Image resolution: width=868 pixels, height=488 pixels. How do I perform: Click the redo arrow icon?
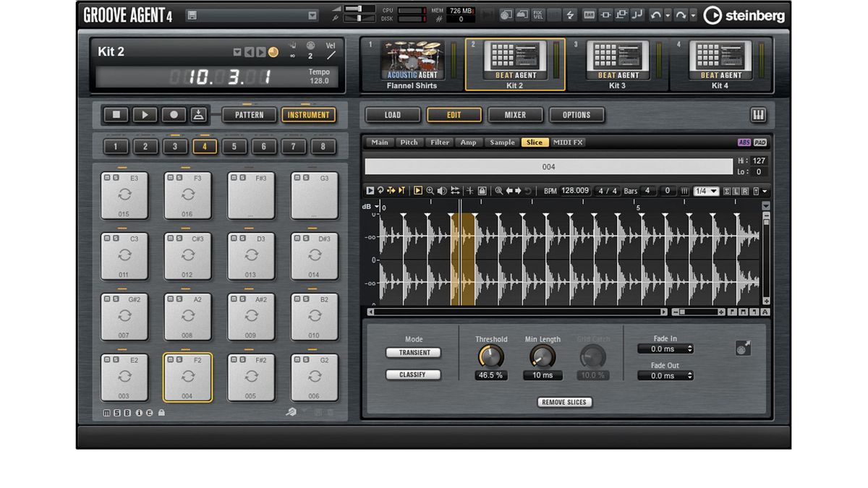tap(681, 14)
